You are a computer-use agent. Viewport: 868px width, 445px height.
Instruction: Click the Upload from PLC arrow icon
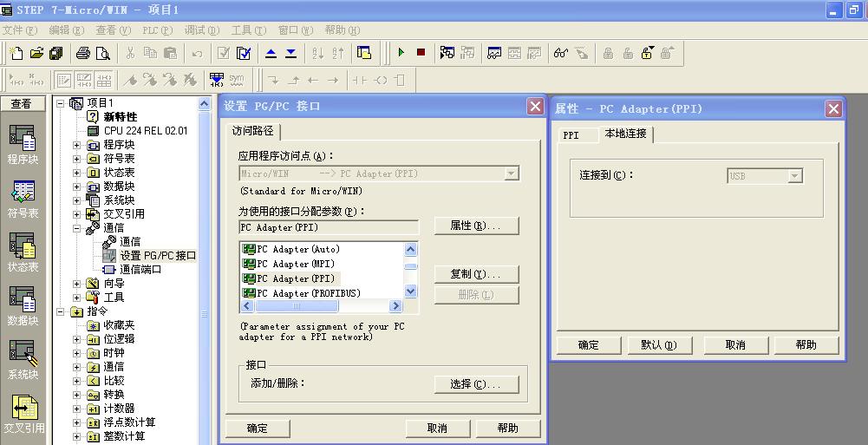point(271,53)
